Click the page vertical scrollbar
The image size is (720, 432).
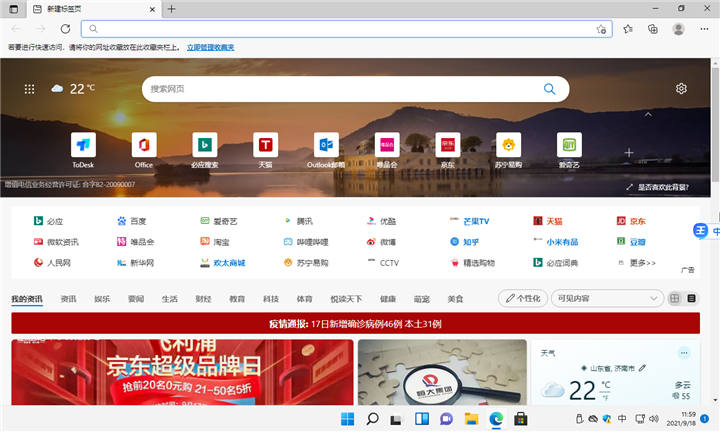coord(715,125)
